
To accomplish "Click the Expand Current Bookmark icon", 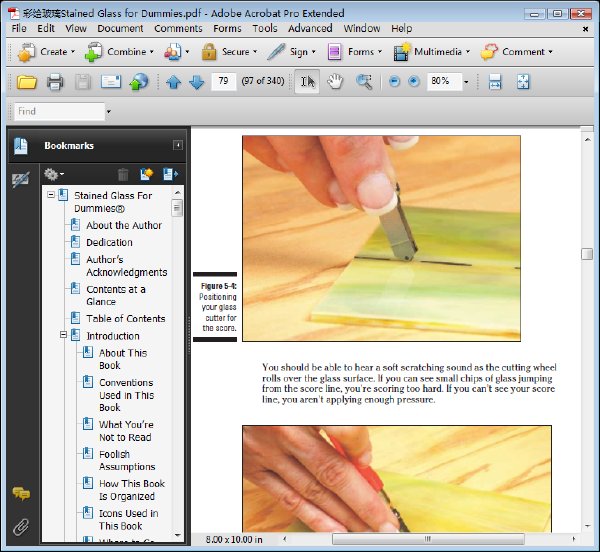I will tap(170, 174).
